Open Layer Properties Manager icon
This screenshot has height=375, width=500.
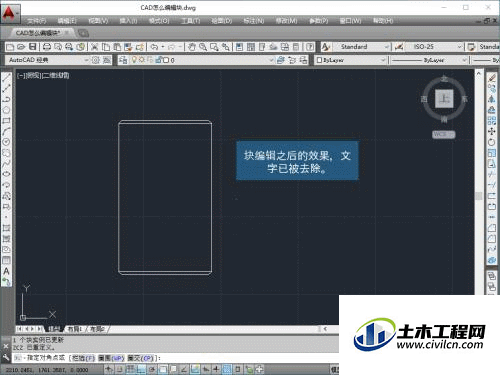click(123, 60)
